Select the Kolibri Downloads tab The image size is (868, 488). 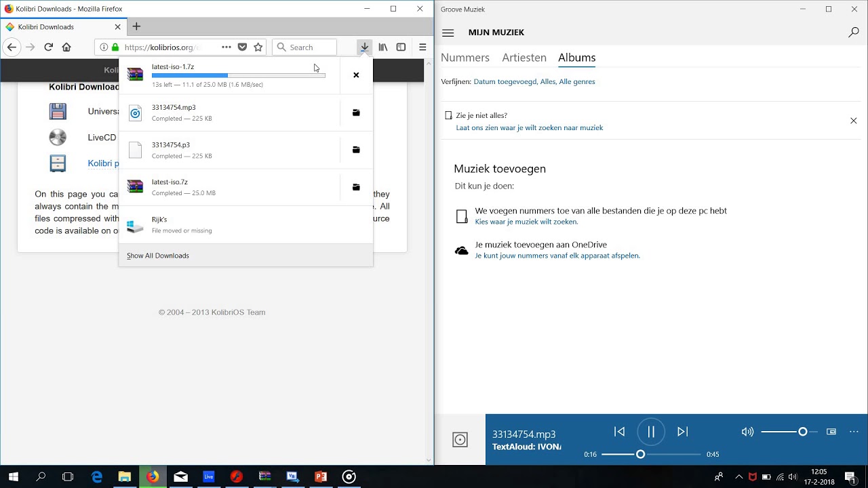tap(63, 27)
